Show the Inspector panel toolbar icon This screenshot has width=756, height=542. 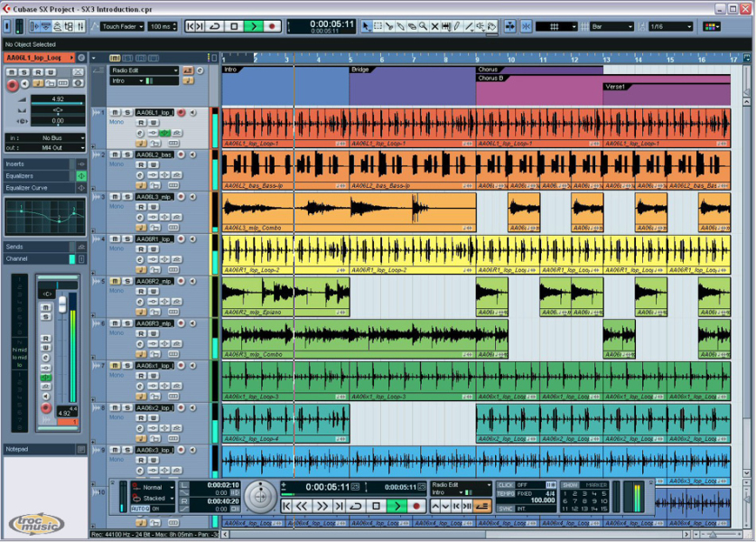coord(34,26)
